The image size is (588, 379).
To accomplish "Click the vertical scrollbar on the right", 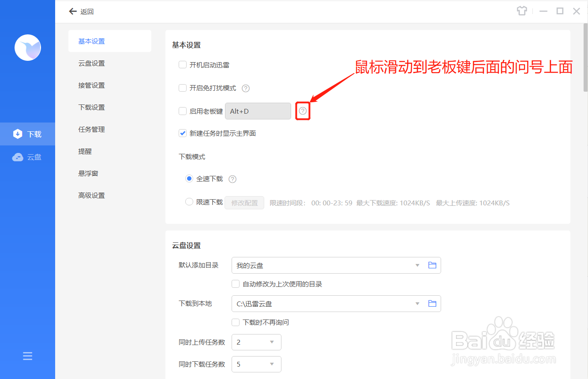I will pos(585,58).
